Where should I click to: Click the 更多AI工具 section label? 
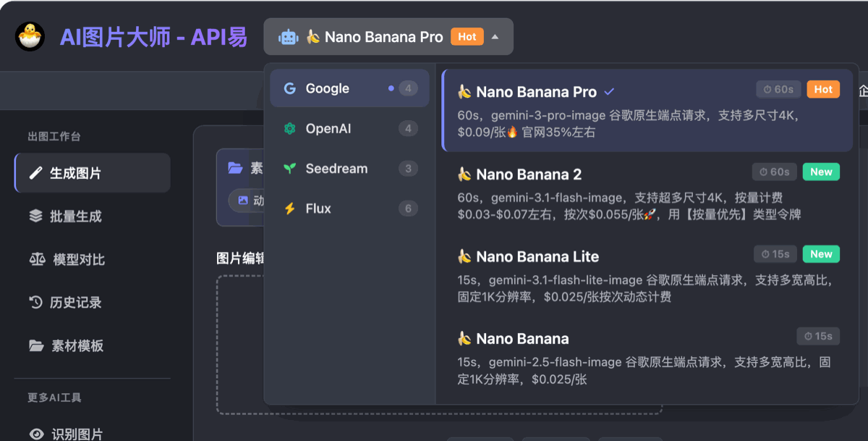54,398
